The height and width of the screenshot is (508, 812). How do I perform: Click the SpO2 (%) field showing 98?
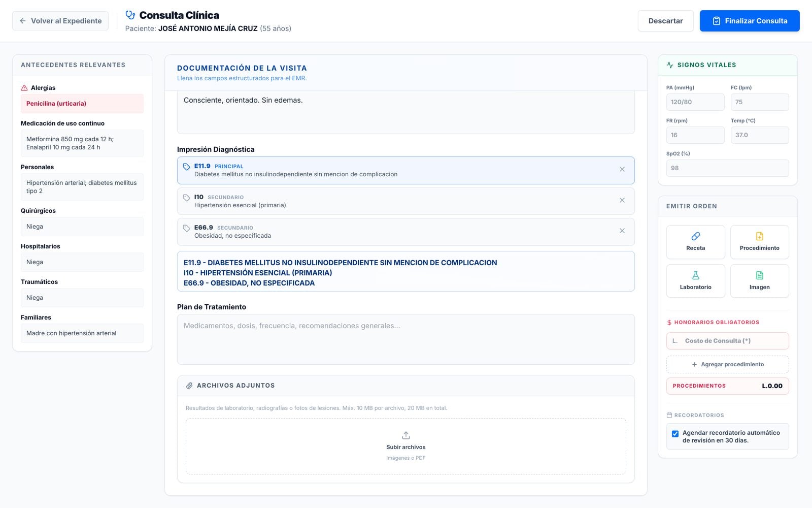pos(727,168)
